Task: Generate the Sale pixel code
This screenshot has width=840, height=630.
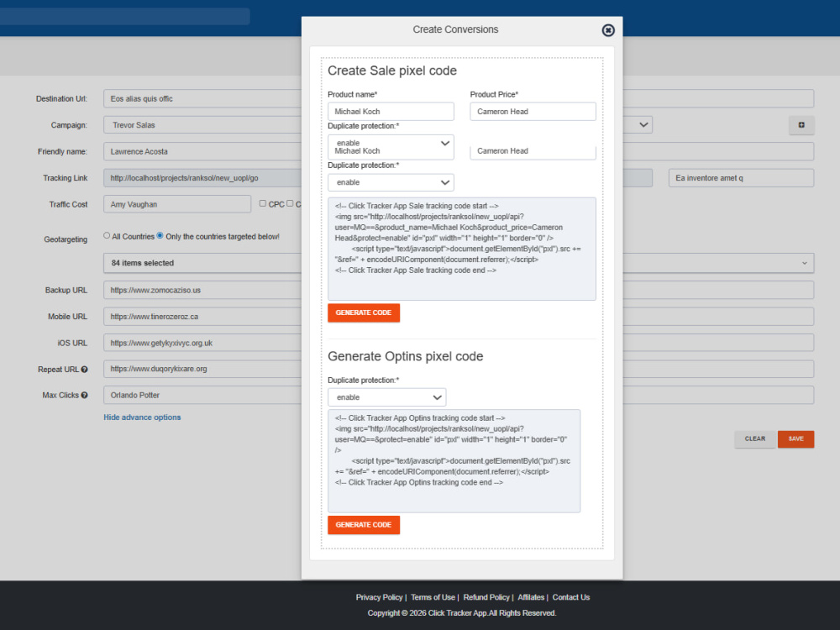Action: [364, 312]
